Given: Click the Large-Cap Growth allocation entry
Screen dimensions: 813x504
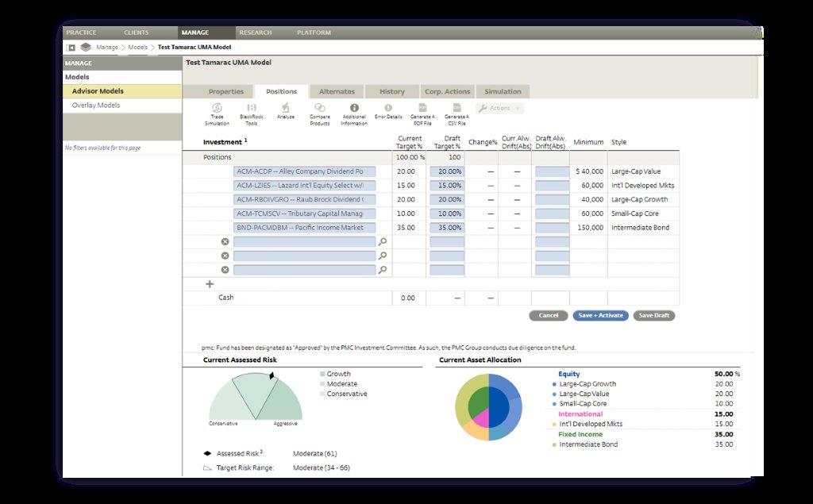Looking at the screenshot, I should (x=588, y=383).
